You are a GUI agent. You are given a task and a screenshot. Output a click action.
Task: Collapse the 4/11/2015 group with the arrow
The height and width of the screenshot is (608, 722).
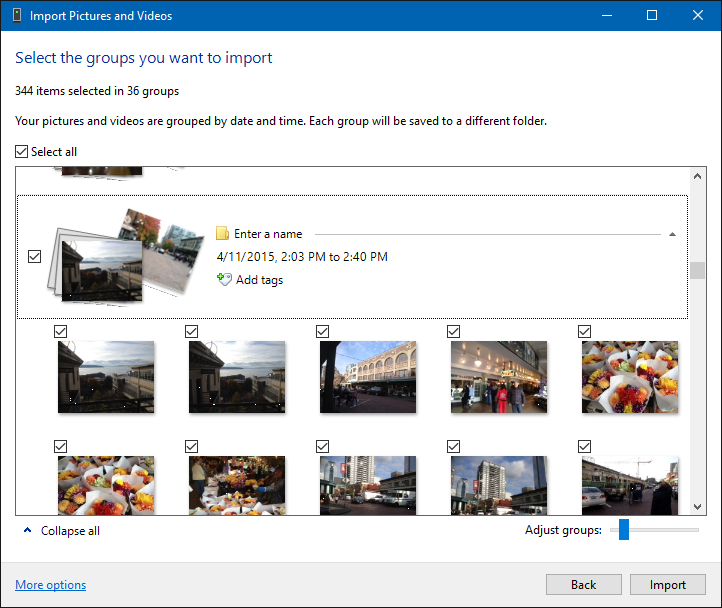[x=672, y=234]
